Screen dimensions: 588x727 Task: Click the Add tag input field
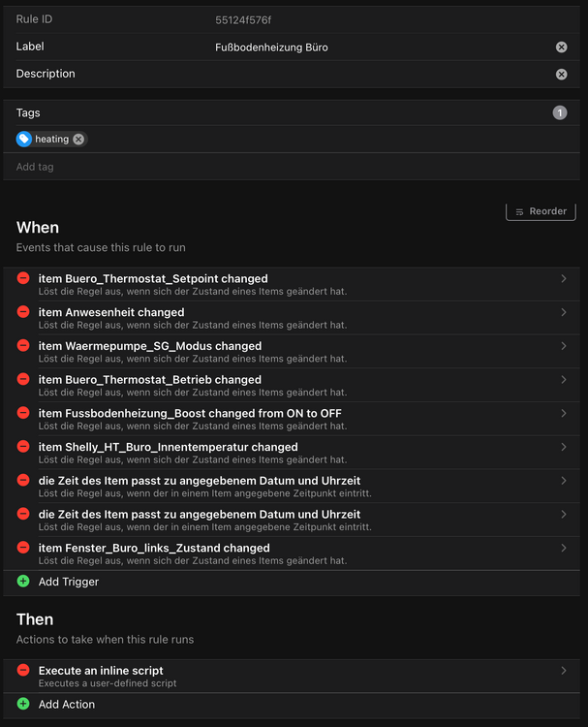click(x=291, y=167)
